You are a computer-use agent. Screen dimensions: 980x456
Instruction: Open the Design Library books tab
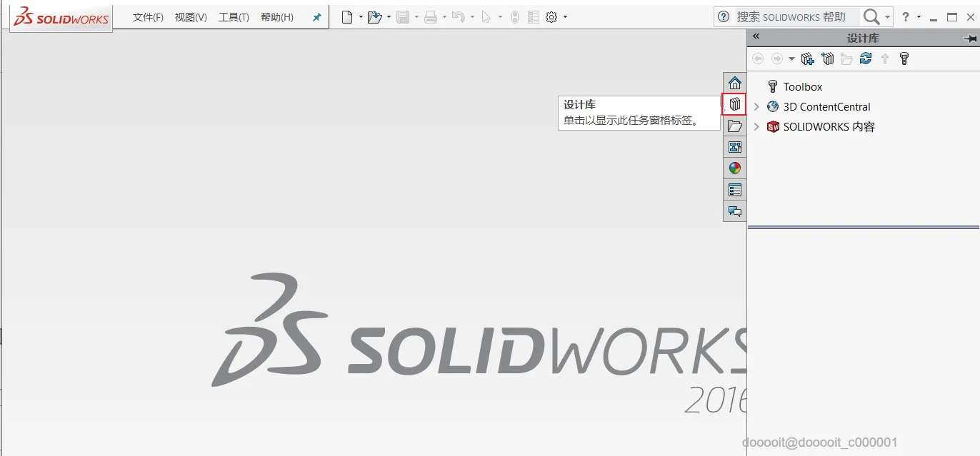point(735,104)
